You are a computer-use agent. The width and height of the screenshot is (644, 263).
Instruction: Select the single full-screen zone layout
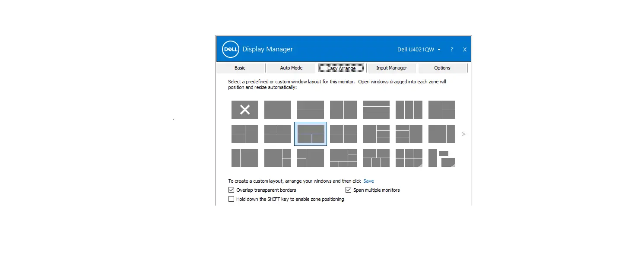pyautogui.click(x=277, y=110)
